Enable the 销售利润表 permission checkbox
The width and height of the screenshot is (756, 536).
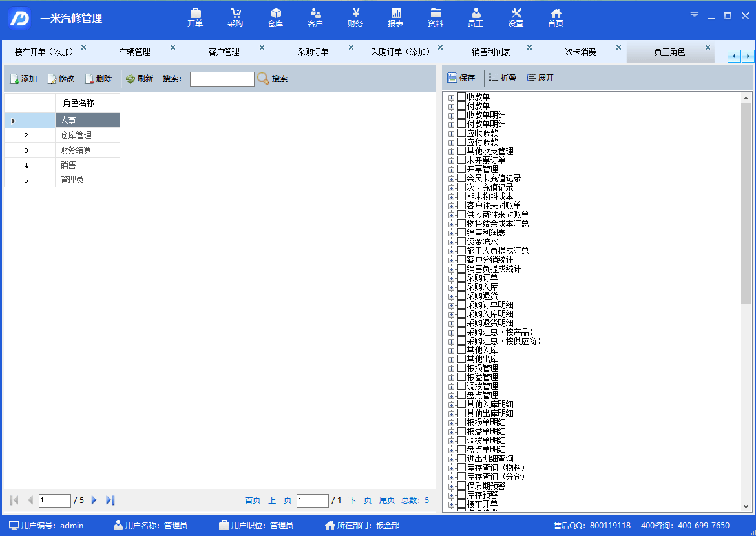point(461,232)
